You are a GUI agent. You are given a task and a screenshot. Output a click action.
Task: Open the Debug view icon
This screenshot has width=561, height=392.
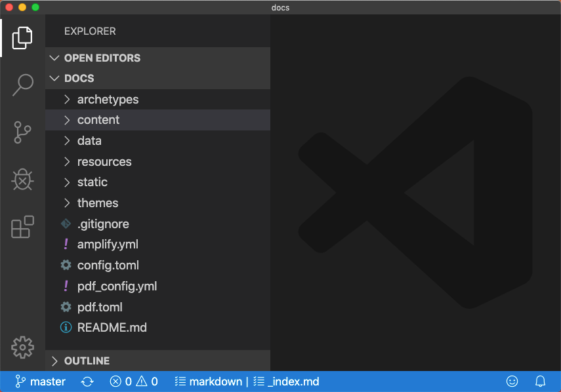click(x=22, y=179)
